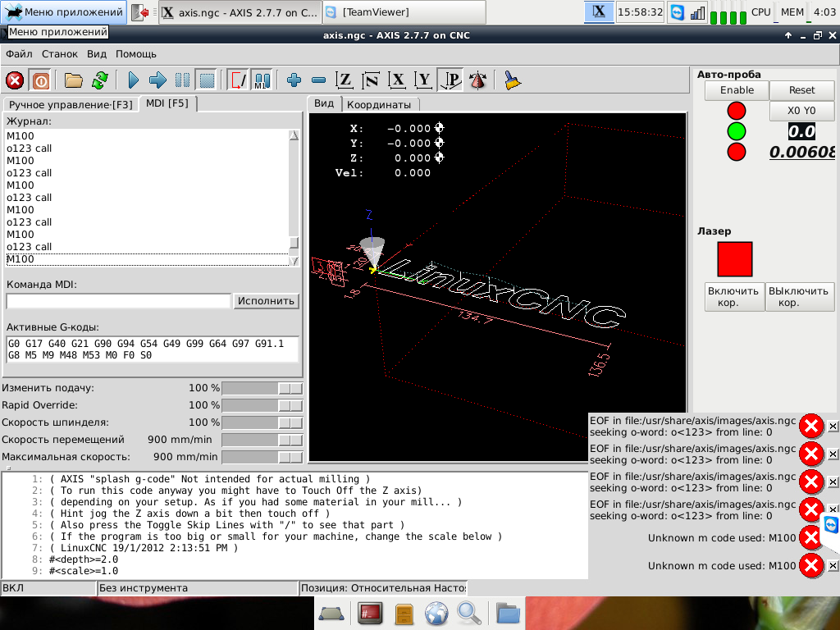Click G-code line 8 #<depth>=2.0

point(84,559)
